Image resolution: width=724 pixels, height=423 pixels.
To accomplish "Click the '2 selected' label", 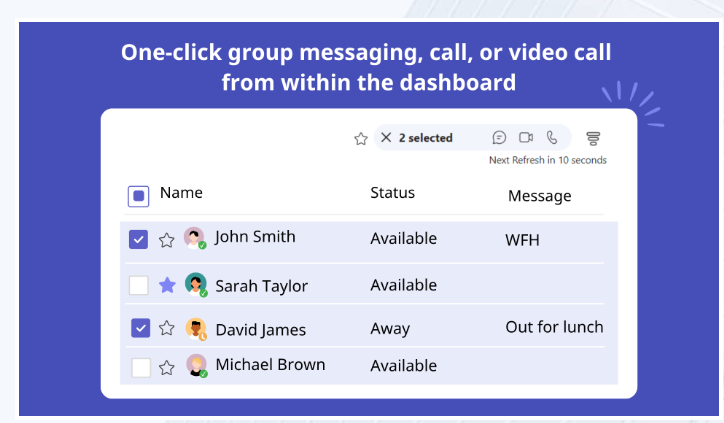I will point(426,138).
